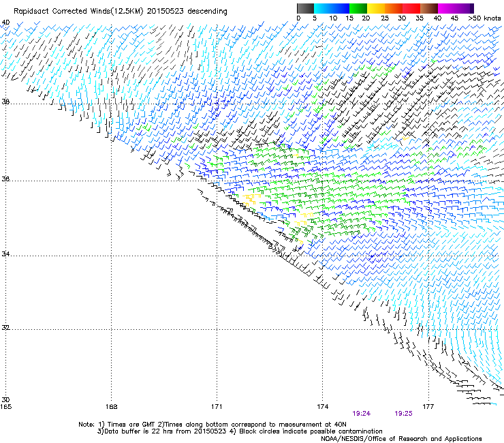The width and height of the screenshot is (504, 443).
Task: Click the red 30-35 knots legend segment
Action: click(x=411, y=8)
